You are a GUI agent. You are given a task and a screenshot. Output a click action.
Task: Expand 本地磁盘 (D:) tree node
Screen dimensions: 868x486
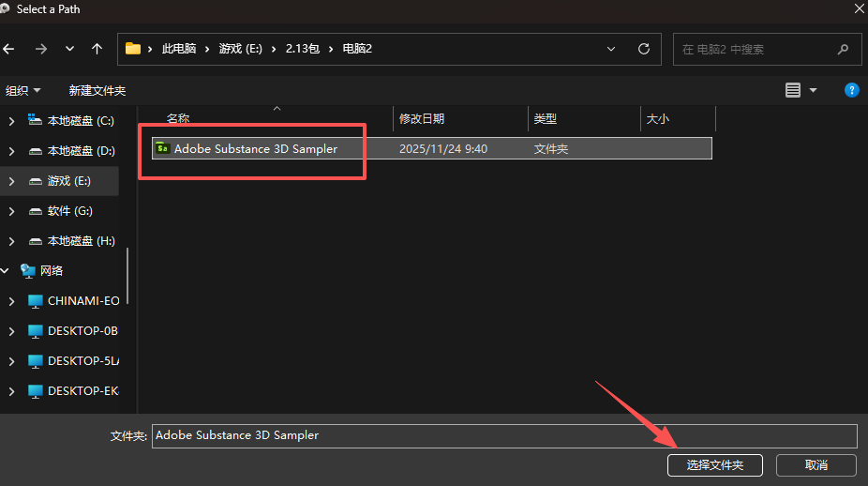(11, 151)
